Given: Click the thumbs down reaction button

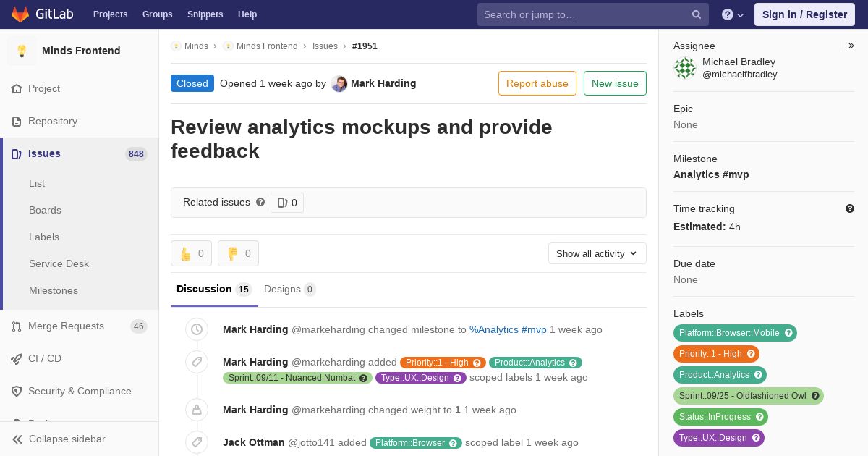Looking at the screenshot, I should tap(238, 253).
